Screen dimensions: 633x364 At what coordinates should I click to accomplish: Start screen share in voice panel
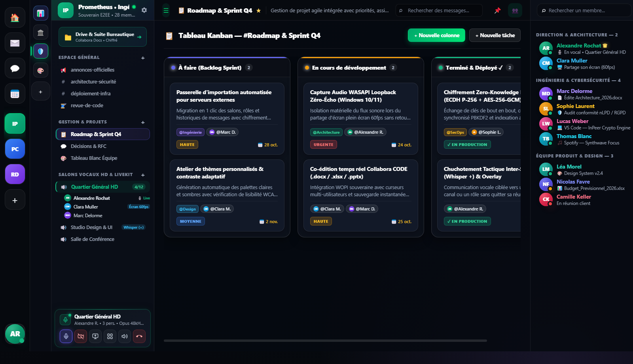tap(95, 336)
